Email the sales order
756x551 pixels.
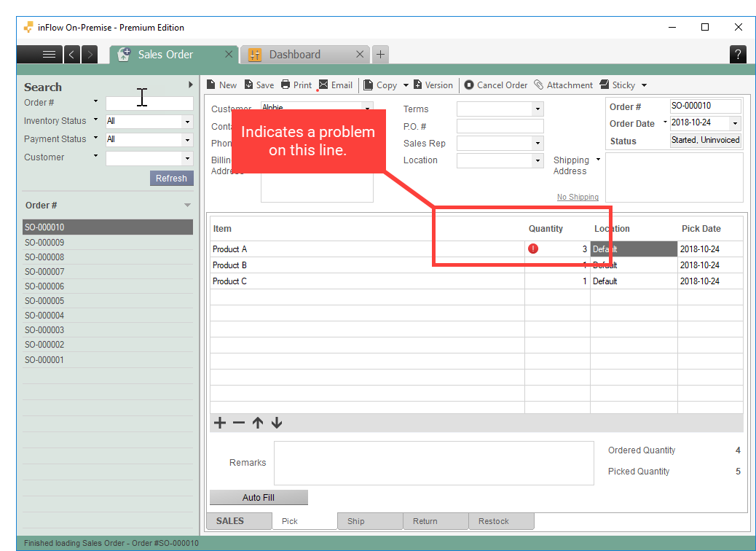(336, 85)
